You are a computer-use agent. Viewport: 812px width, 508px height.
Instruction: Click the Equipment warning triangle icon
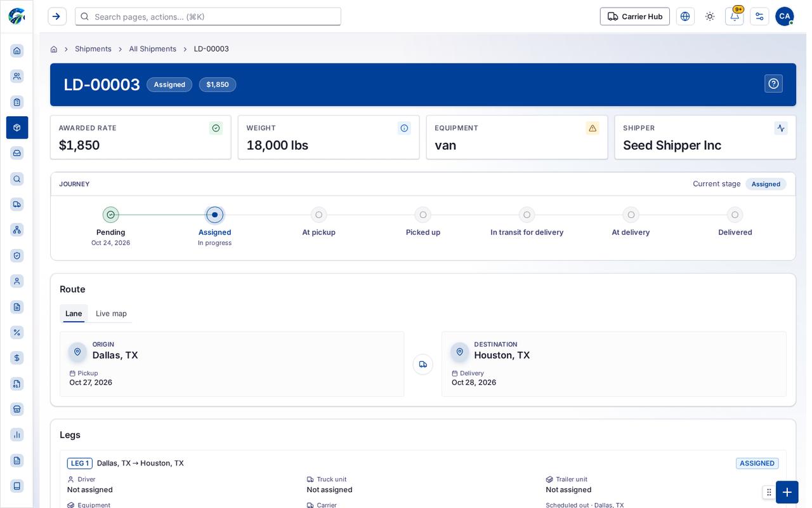[x=593, y=128]
